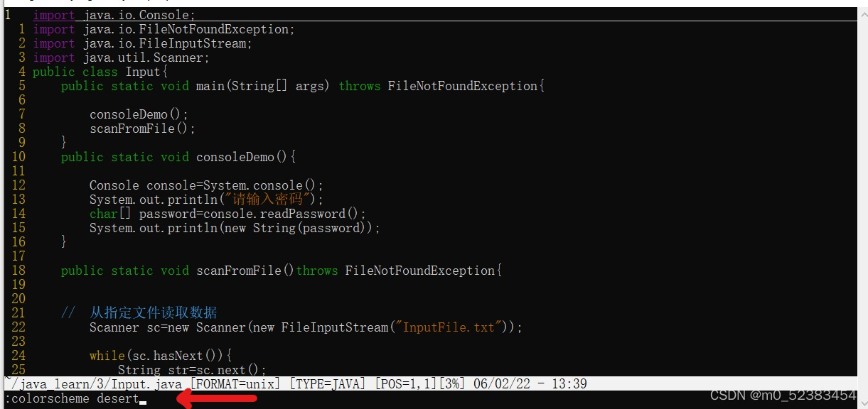Click 'char[] password=console.readPassword();' line
Viewport: 868px width, 409px height.
click(x=227, y=214)
